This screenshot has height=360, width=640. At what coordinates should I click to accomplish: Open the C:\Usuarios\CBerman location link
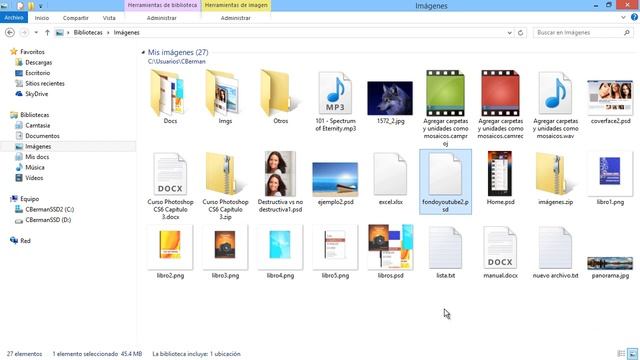[177, 62]
